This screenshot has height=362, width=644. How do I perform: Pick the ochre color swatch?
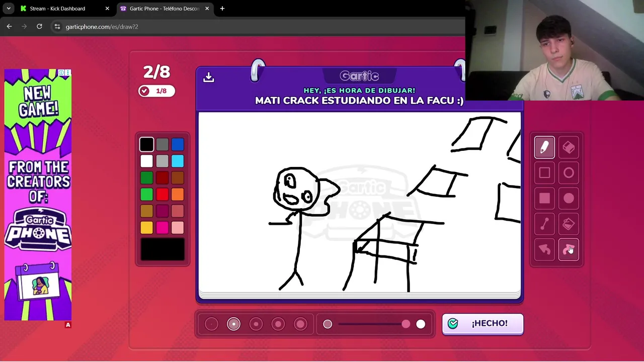point(146,211)
